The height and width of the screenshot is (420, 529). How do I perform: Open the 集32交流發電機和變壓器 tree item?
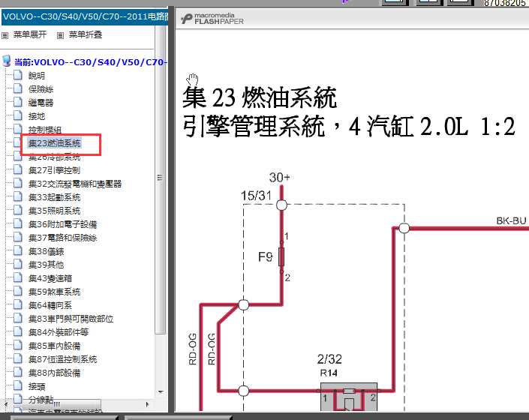[x=75, y=184]
